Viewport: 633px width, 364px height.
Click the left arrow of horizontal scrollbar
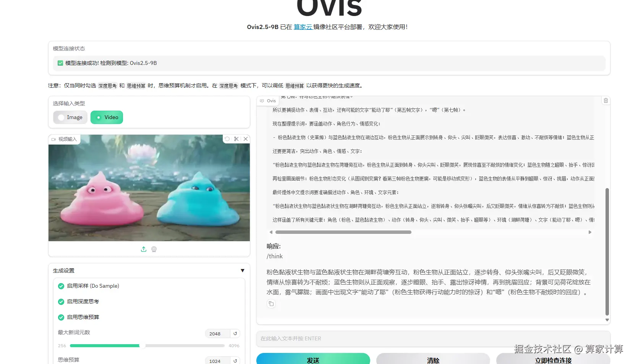pyautogui.click(x=271, y=232)
